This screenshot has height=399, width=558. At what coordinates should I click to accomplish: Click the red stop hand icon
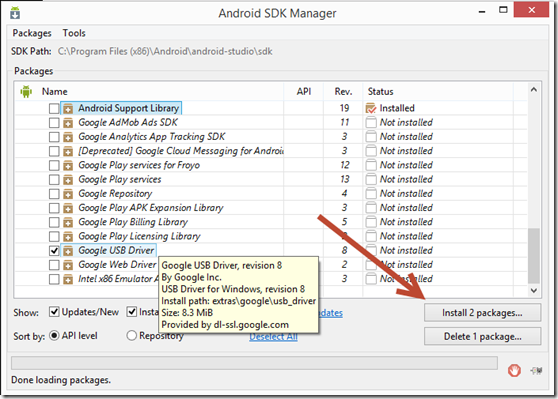click(514, 371)
